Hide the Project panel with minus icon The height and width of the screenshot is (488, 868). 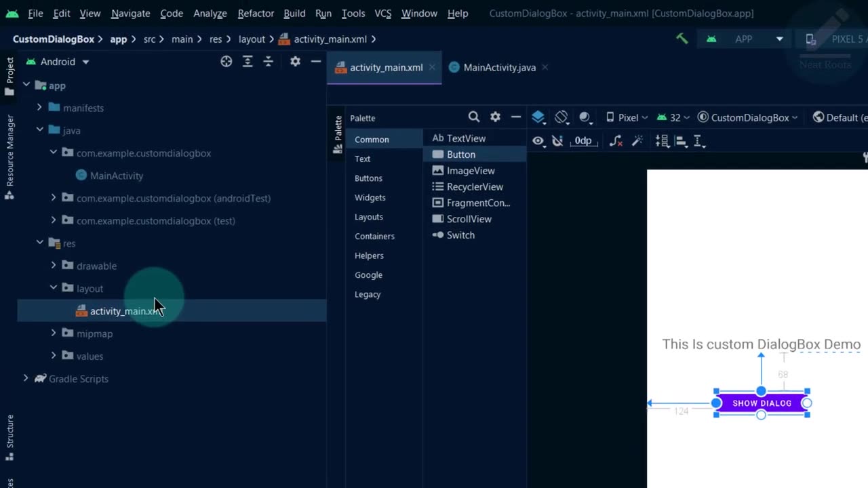point(315,61)
